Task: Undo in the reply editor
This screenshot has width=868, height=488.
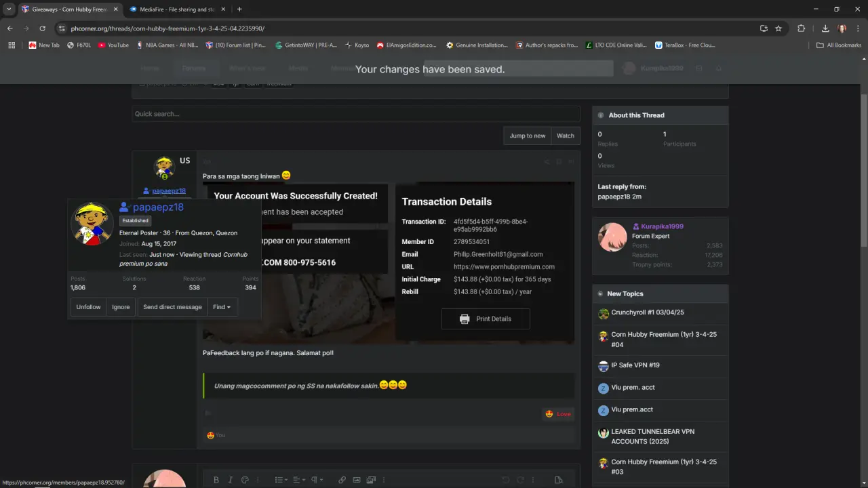Action: tap(505, 480)
